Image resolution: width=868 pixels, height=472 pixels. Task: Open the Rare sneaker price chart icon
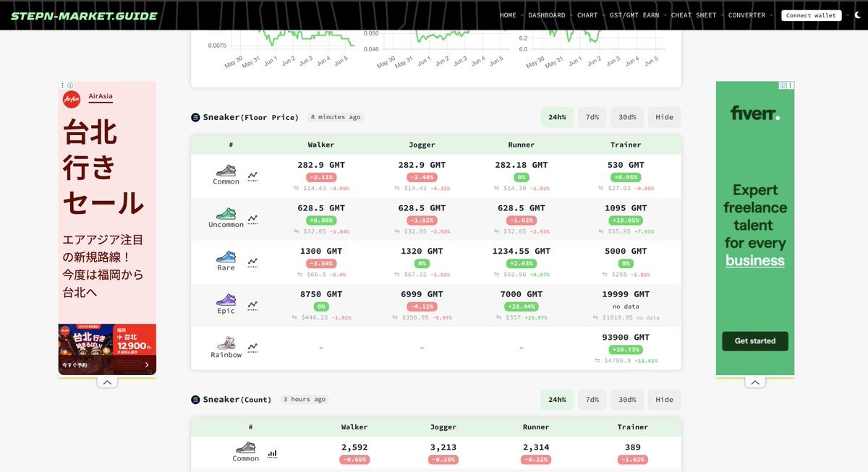pos(252,262)
